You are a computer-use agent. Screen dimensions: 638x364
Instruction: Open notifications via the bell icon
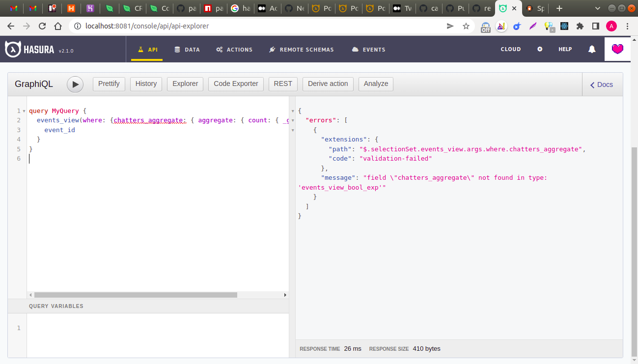pyautogui.click(x=591, y=49)
